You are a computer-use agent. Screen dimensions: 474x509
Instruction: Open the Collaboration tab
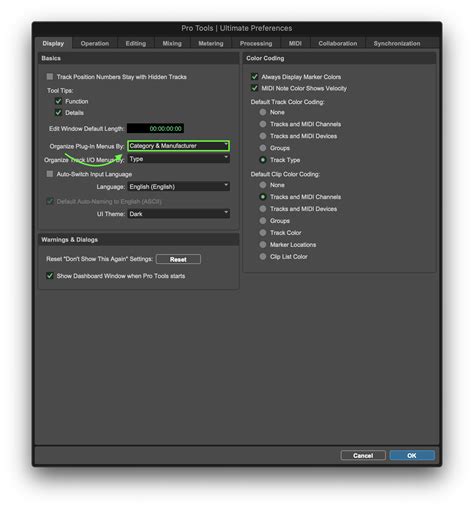(337, 43)
